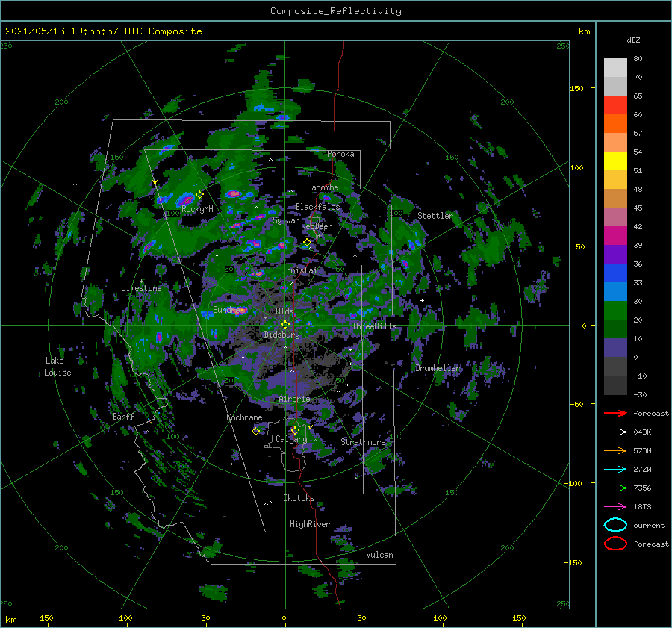672x628 pixels.
Task: Click the Vulcan city label
Action: [x=379, y=554]
